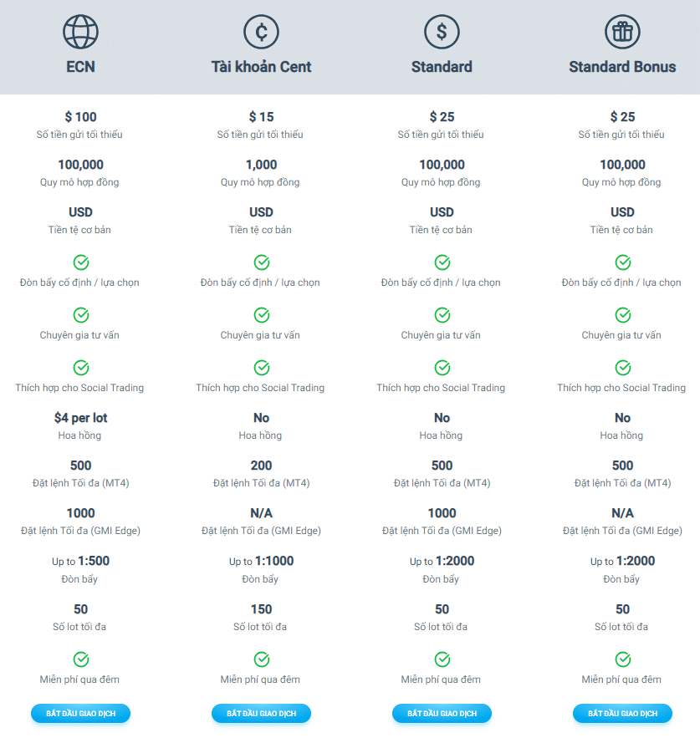The height and width of the screenshot is (738, 700).
Task: Start trading with Standard Bonus button
Action: tap(622, 714)
